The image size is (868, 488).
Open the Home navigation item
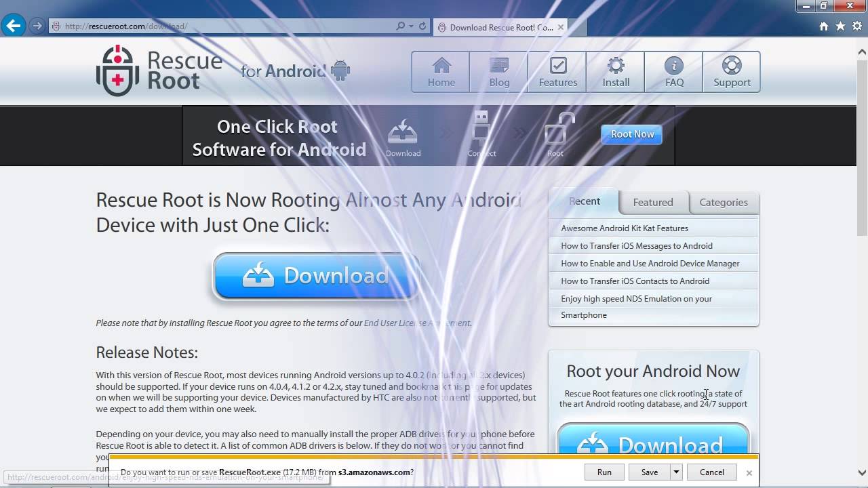tap(441, 72)
